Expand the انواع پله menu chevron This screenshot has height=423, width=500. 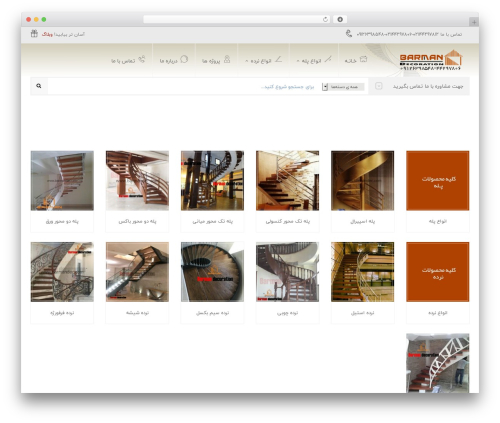pyautogui.click(x=298, y=61)
